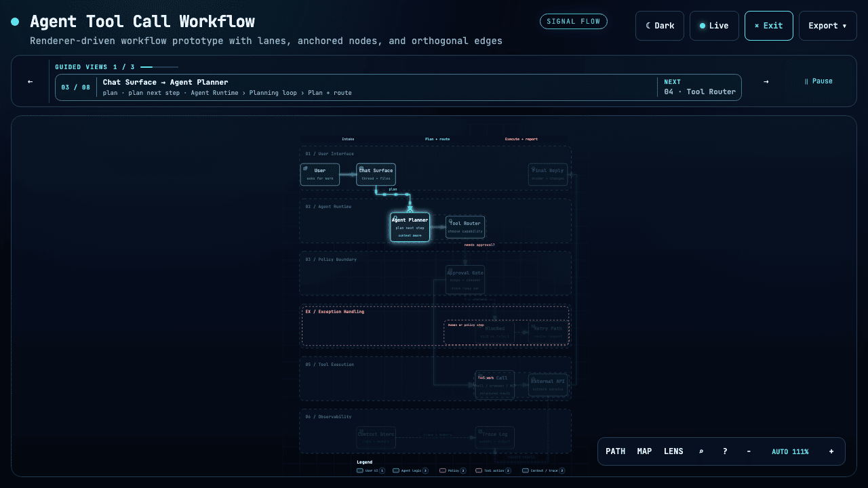Toggle the Live mode button
Screen dimensions: 868x488
714,26
